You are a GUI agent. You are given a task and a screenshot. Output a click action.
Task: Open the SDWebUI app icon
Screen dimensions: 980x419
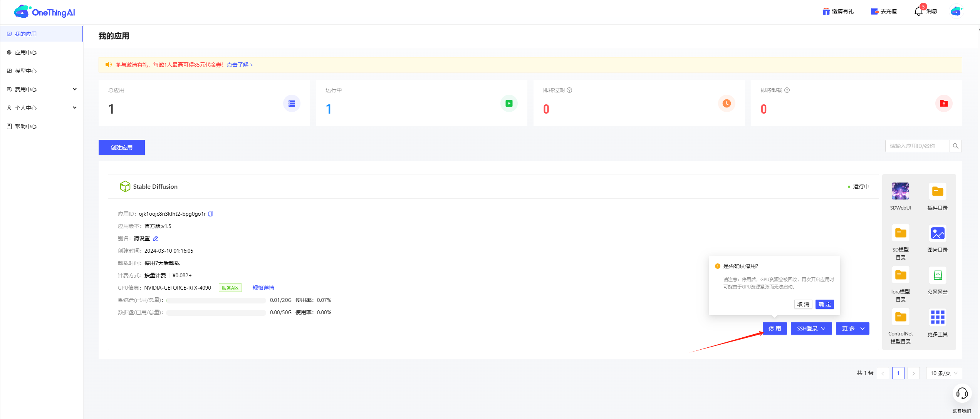click(900, 191)
